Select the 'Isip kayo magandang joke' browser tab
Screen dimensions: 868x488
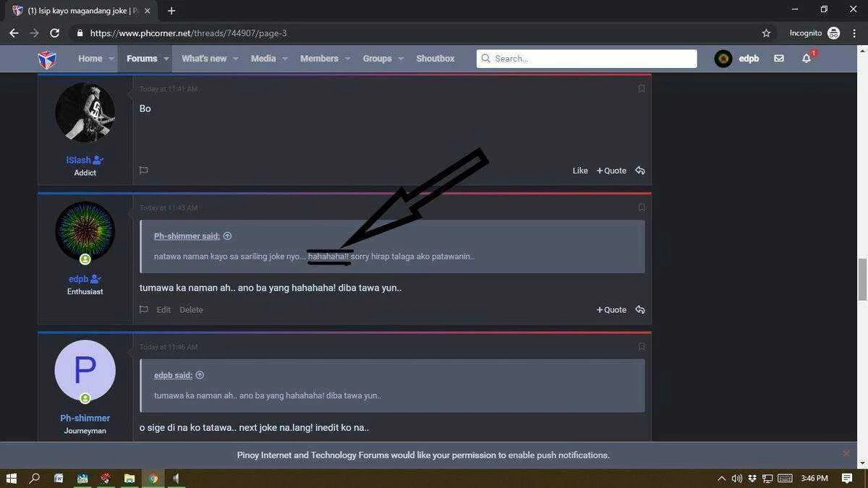80,11
